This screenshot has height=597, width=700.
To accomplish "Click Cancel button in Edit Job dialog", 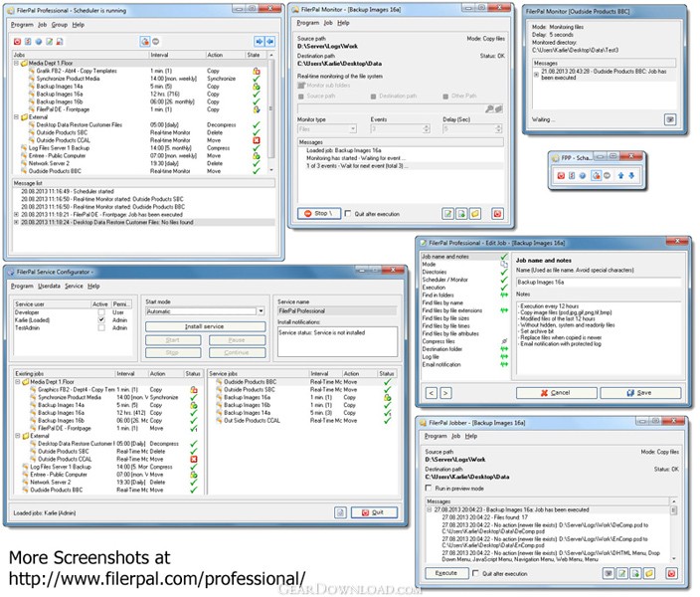I will click(x=556, y=393).
